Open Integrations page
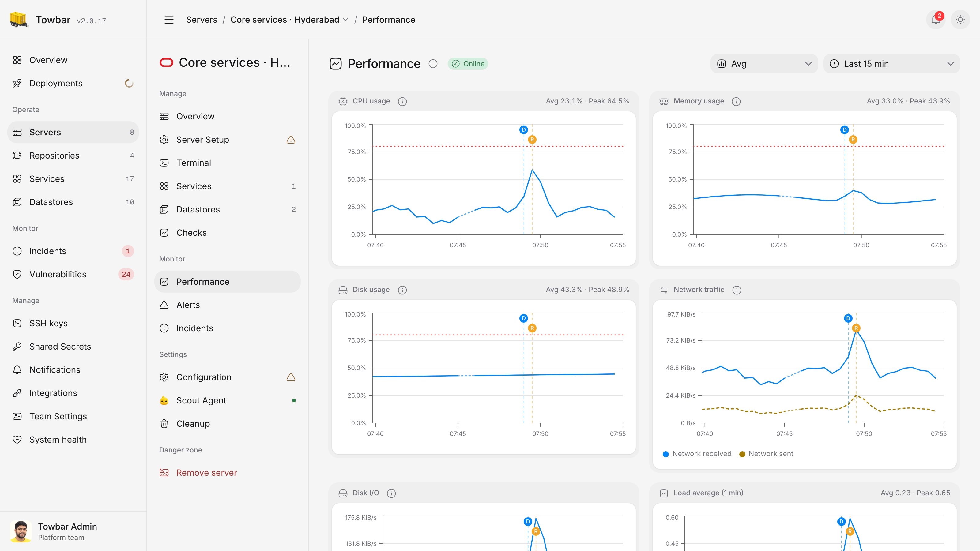 click(x=73, y=393)
